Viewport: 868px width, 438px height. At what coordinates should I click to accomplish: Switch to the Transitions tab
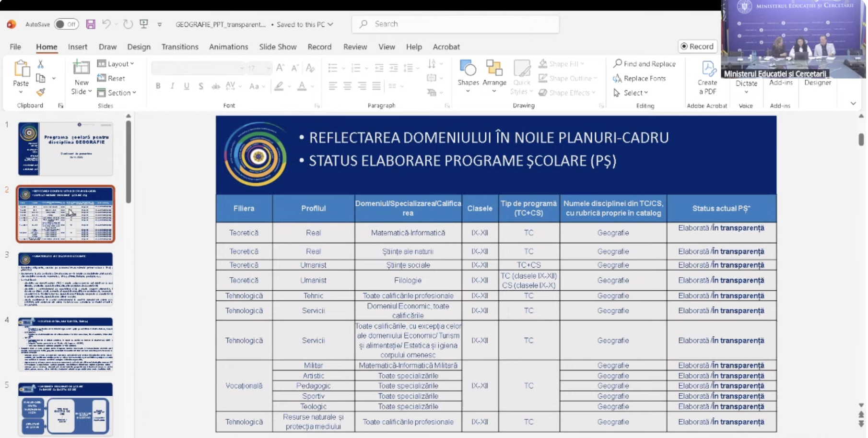pyautogui.click(x=180, y=47)
